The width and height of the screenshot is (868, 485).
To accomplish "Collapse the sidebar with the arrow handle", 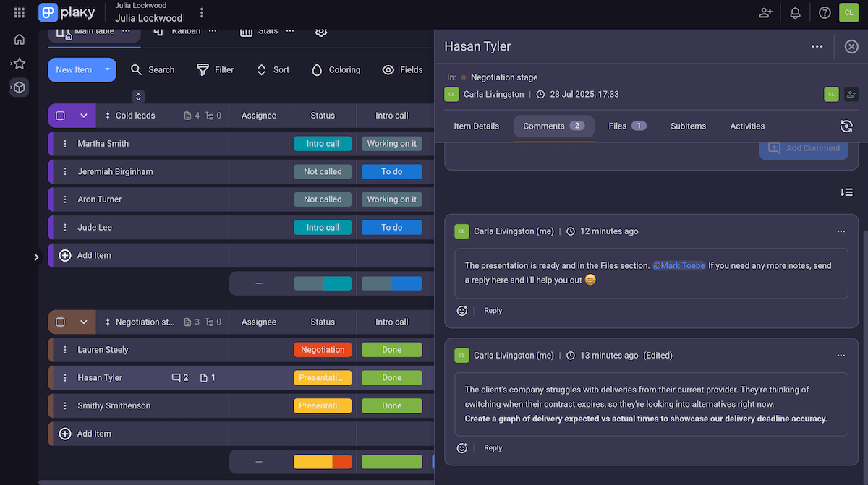I will 36,257.
